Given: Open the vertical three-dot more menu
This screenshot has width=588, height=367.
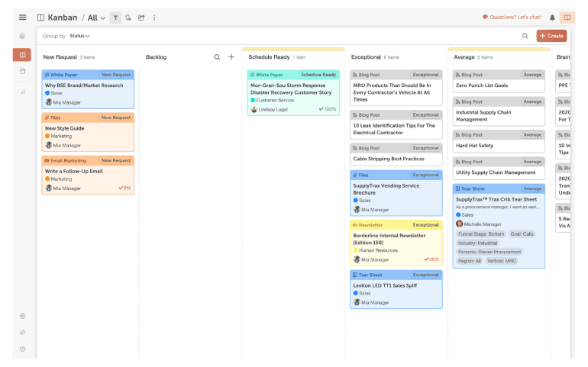Looking at the screenshot, I should [154, 18].
